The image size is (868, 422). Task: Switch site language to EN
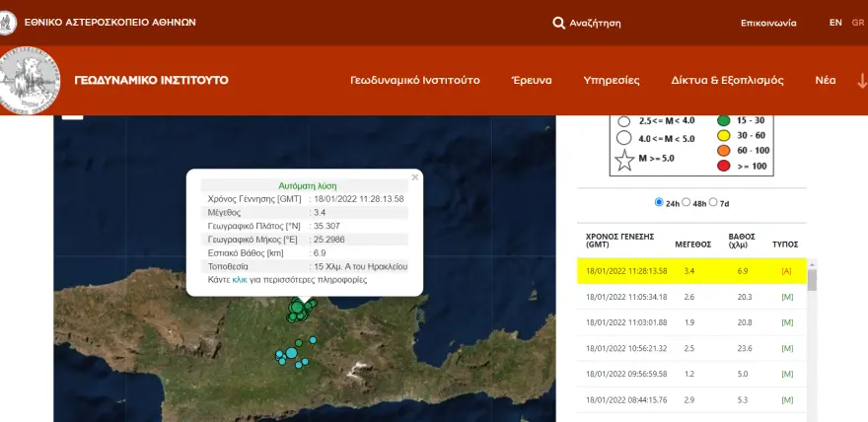[835, 22]
